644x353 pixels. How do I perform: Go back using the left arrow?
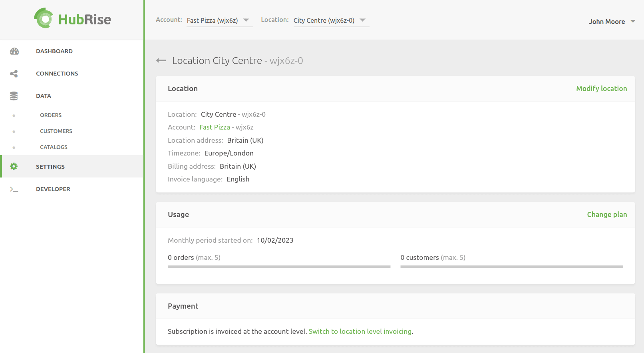(x=161, y=61)
